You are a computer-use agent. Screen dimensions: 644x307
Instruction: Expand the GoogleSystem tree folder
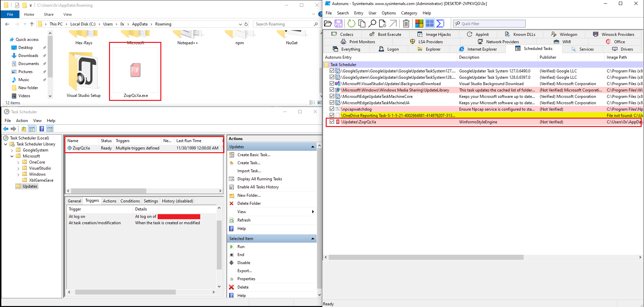tap(12, 150)
